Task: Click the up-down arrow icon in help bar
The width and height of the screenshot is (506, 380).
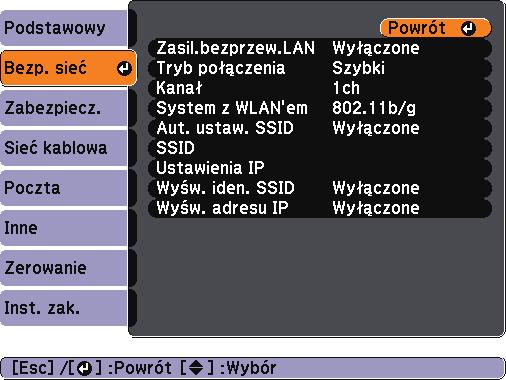Action: [x=197, y=368]
